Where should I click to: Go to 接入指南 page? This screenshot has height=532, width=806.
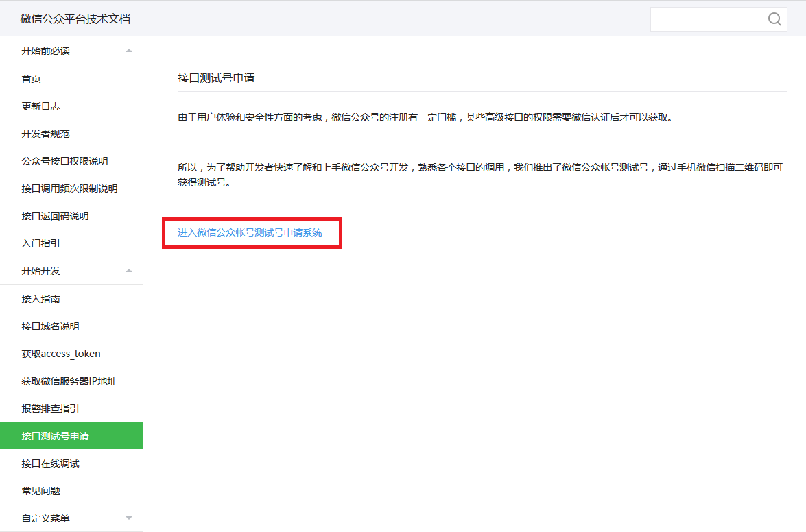(x=71, y=299)
